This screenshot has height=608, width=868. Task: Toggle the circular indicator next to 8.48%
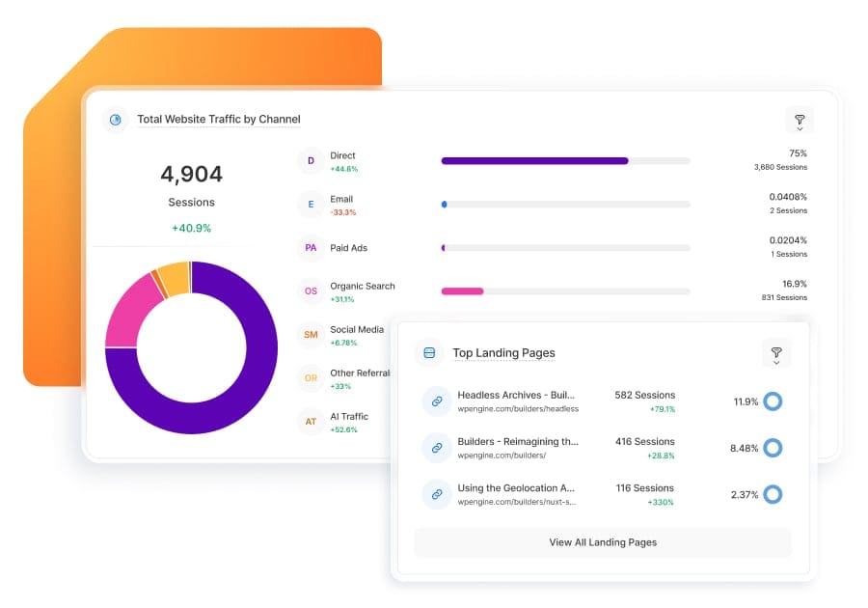[772, 448]
